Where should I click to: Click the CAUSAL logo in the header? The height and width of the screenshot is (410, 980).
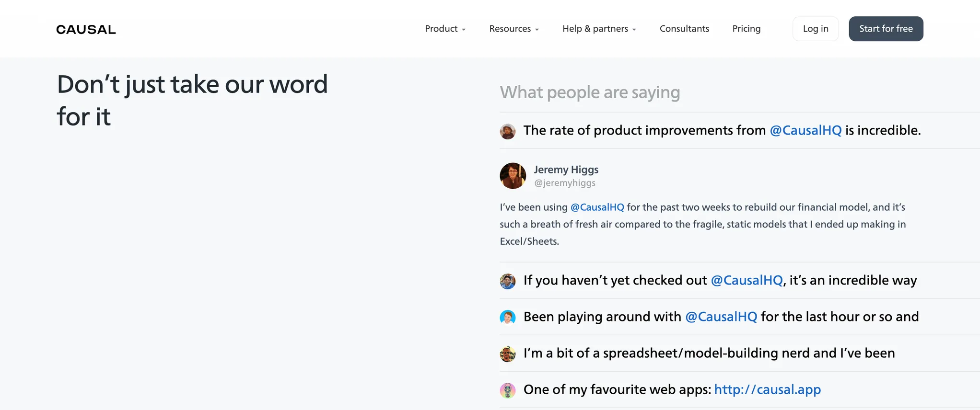coord(86,29)
